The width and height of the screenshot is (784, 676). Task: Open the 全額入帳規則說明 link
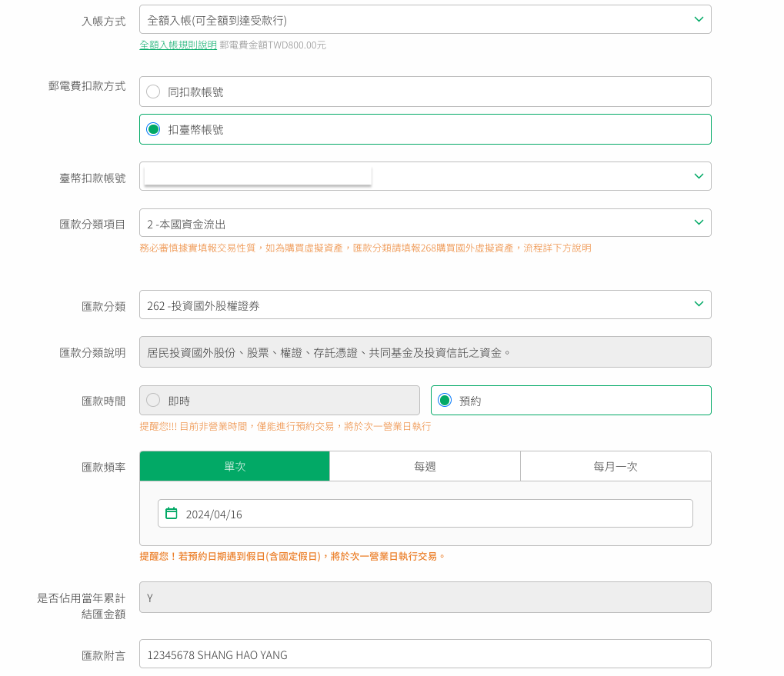(x=178, y=45)
